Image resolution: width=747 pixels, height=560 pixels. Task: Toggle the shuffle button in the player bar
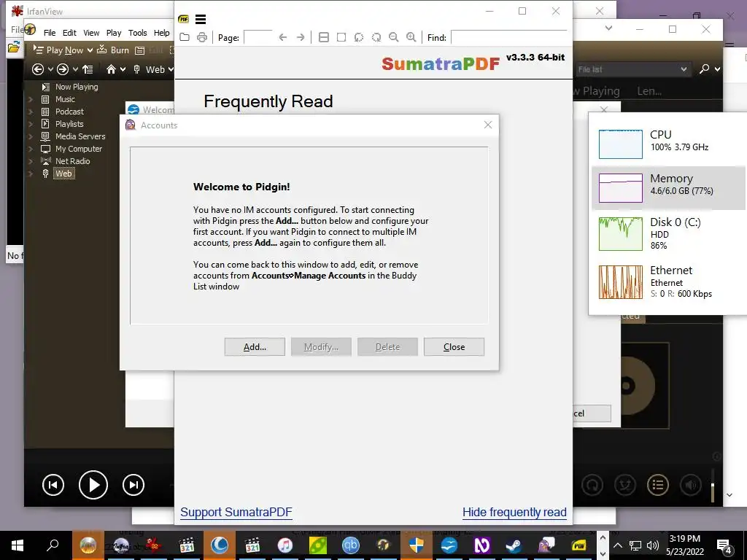[x=625, y=485]
